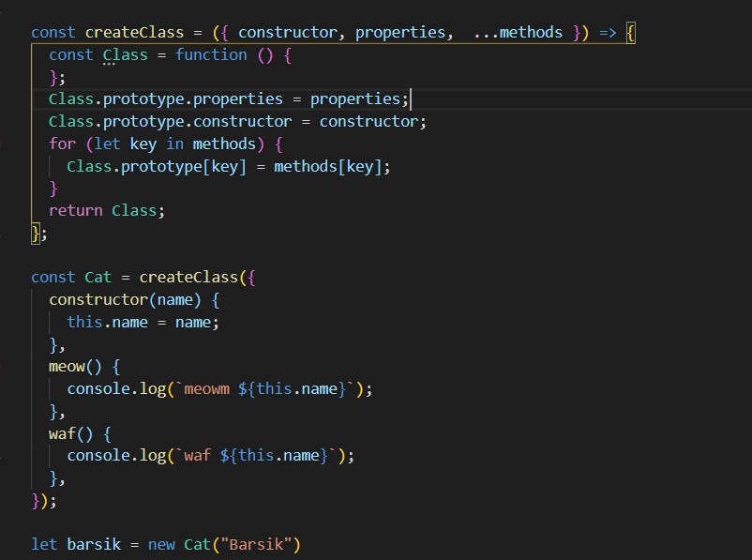Viewport: 752px width, 560px height.
Task: Click 'Class.prototype.constructor' assignment line
Action: (237, 121)
